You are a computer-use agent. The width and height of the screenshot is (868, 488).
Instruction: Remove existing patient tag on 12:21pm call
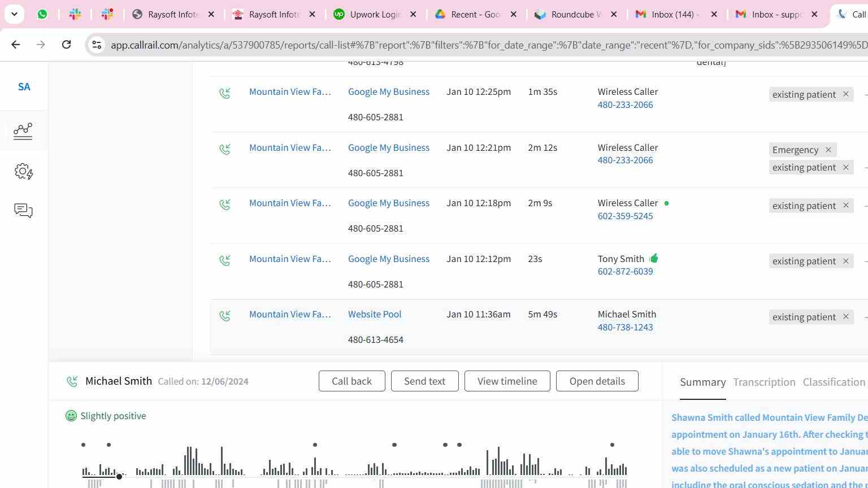click(x=845, y=167)
